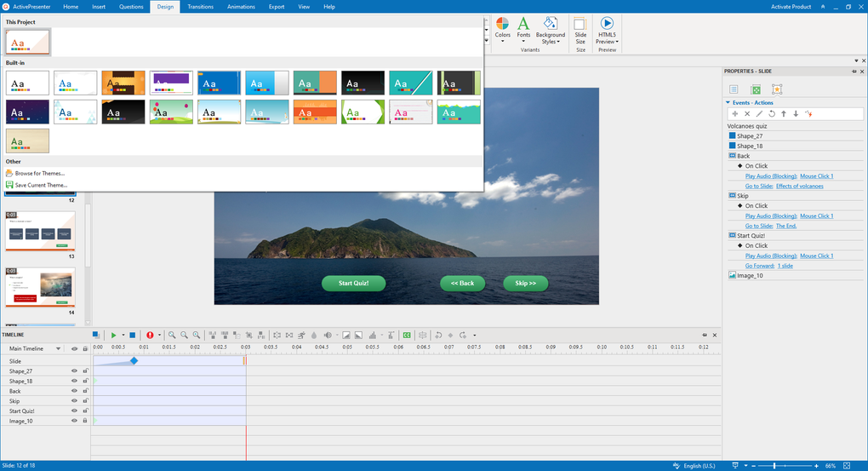Viewport: 868px width, 471px height.
Task: Edit selected event with pencil icon
Action: [759, 113]
